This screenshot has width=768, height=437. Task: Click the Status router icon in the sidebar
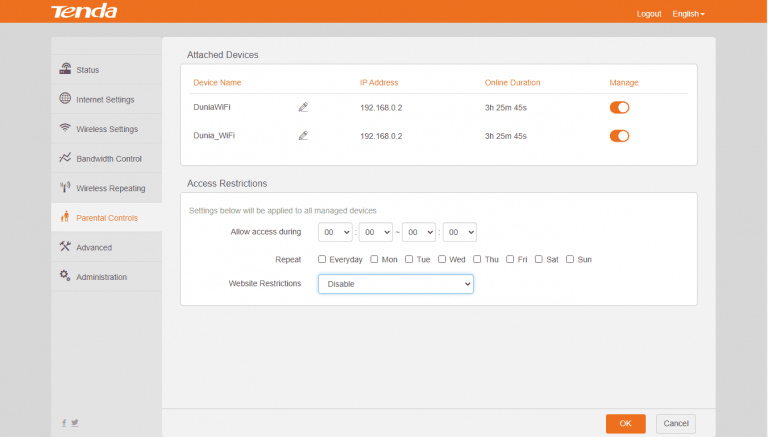[65, 69]
